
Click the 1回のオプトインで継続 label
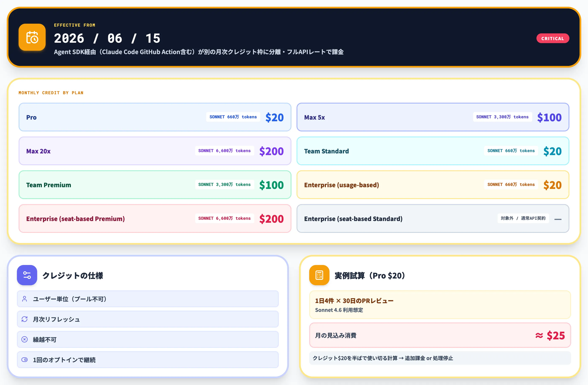[x=64, y=360]
